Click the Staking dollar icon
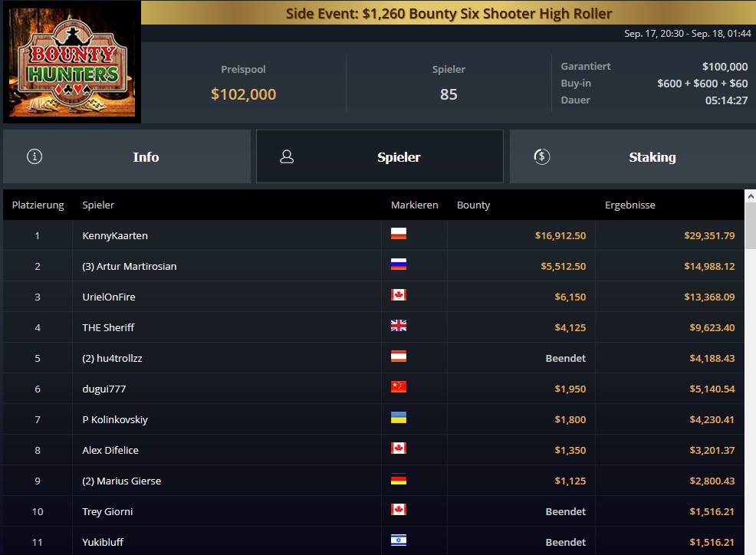The height and width of the screenshot is (555, 756). (542, 156)
